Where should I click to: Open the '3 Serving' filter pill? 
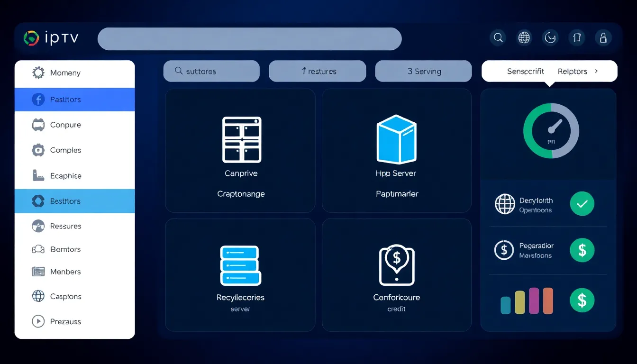pyautogui.click(x=423, y=71)
